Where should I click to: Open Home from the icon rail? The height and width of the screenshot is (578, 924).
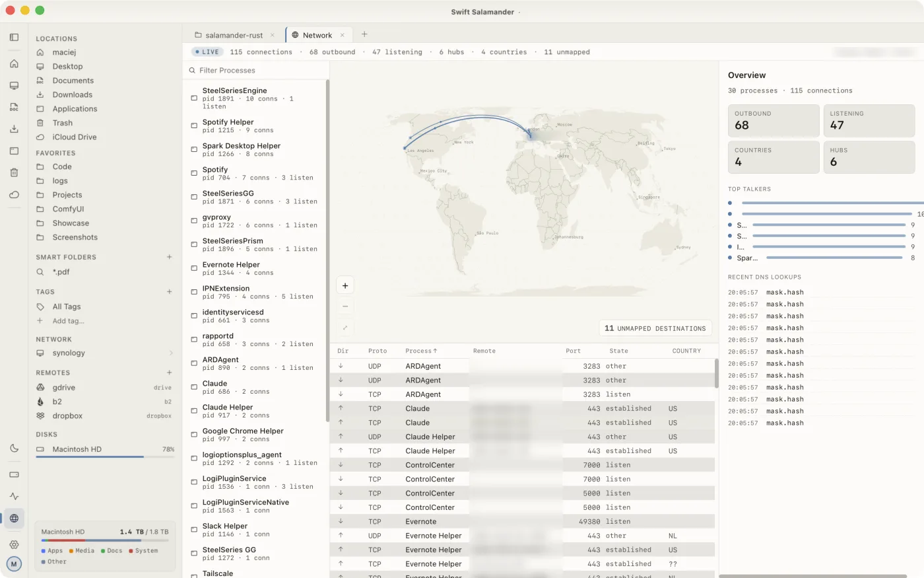tap(14, 63)
